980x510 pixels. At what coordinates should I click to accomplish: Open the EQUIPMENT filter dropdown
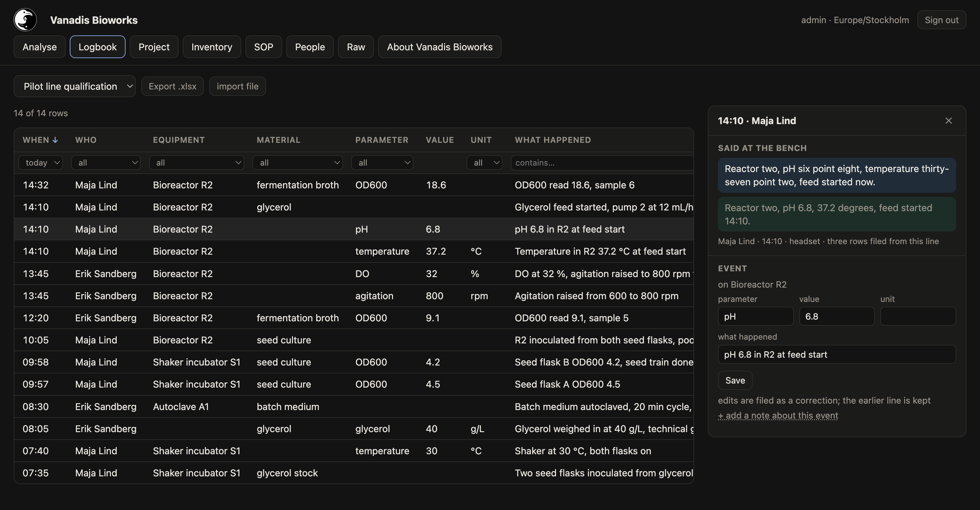197,163
